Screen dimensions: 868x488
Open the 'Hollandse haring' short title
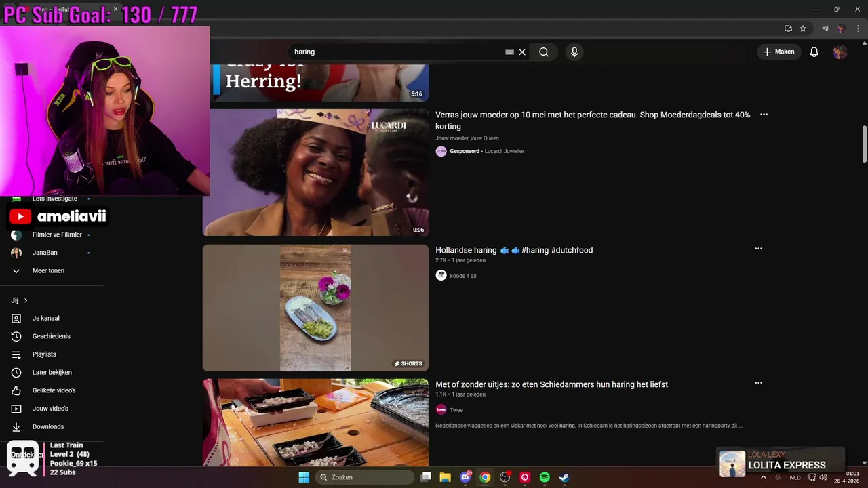click(514, 250)
